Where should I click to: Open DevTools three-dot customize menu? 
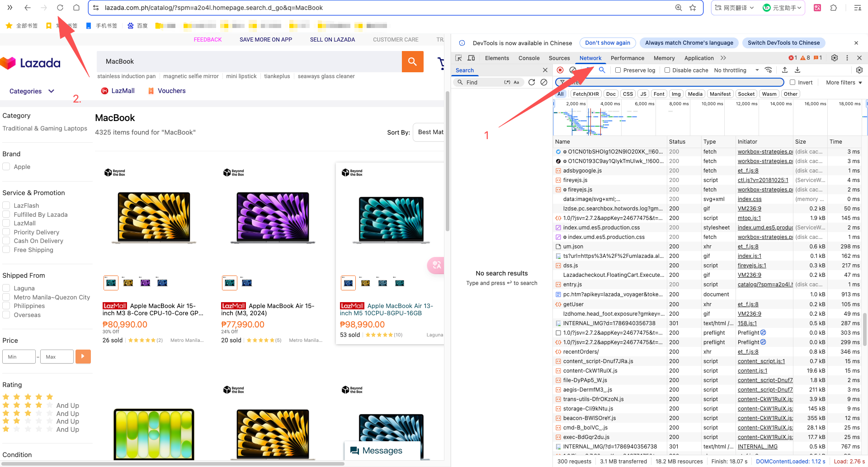click(x=847, y=58)
